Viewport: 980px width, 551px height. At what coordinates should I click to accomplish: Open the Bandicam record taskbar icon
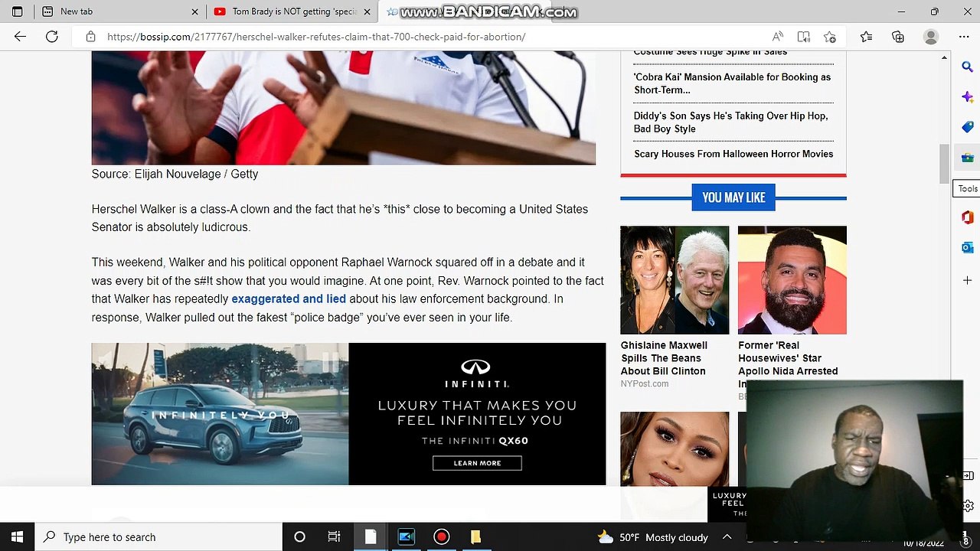(x=441, y=537)
